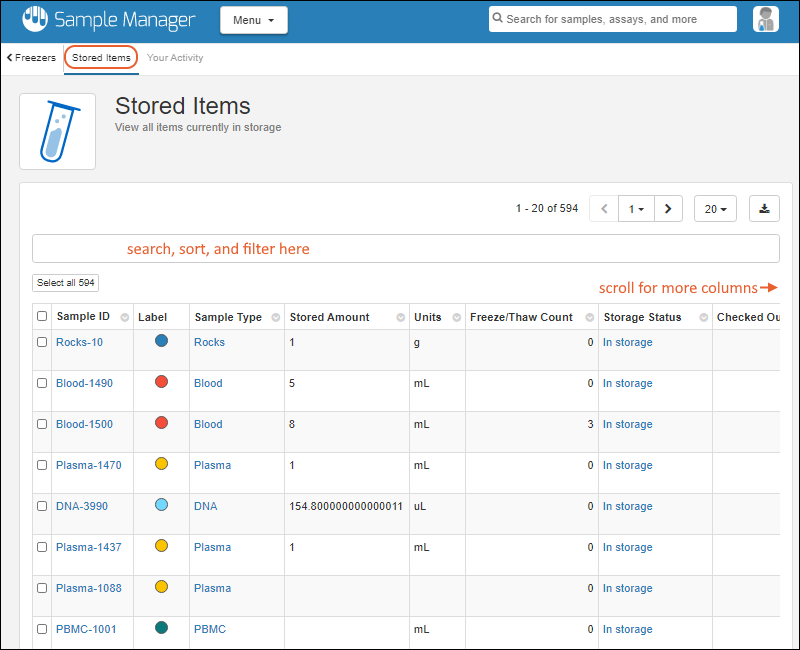Image resolution: width=800 pixels, height=650 pixels.
Task: Toggle the select-all header checkbox
Action: click(42, 317)
